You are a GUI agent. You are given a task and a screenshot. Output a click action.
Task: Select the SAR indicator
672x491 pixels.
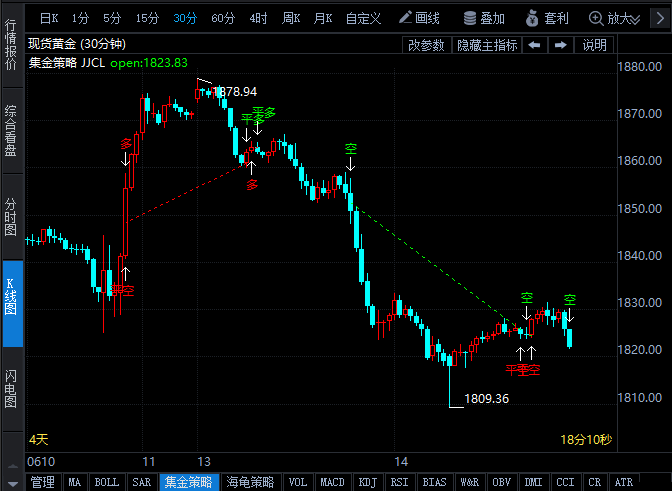(x=141, y=482)
